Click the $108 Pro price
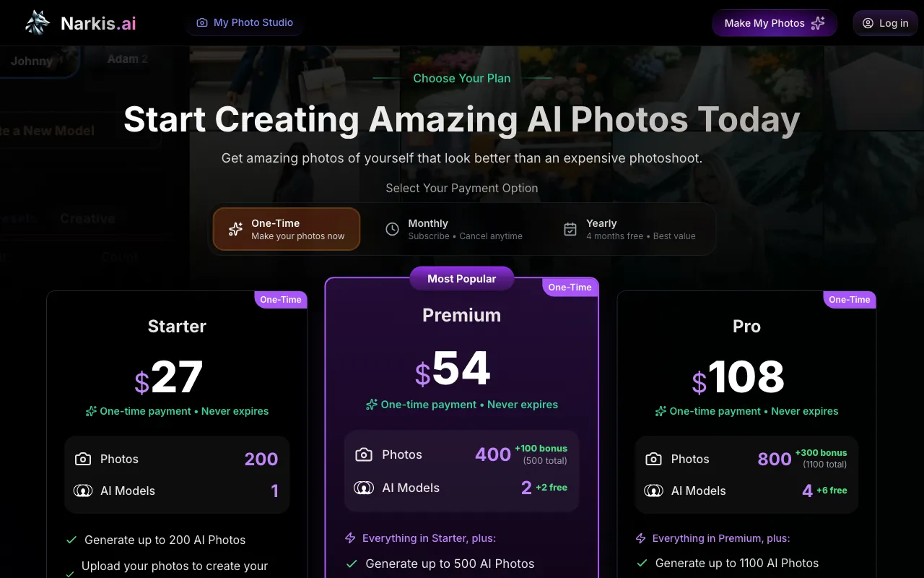Viewport: 924px width, 578px height. coord(738,377)
